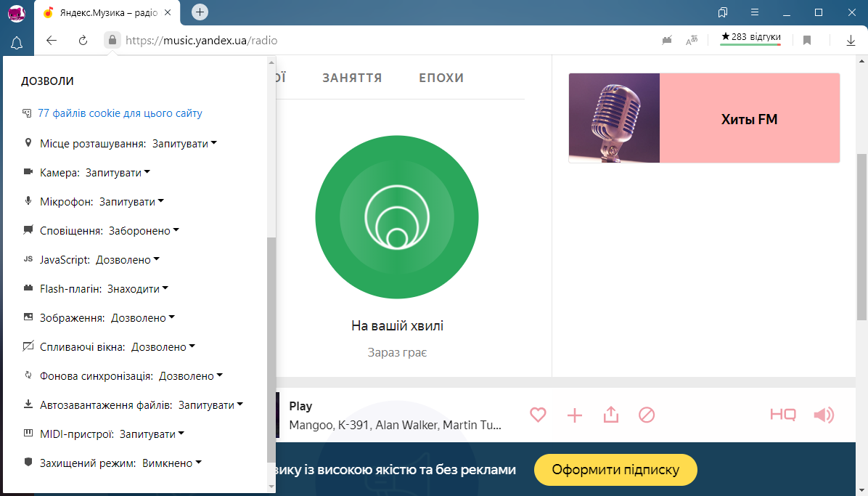Add track to playlist with plus icon
This screenshot has height=496, width=868.
(575, 415)
